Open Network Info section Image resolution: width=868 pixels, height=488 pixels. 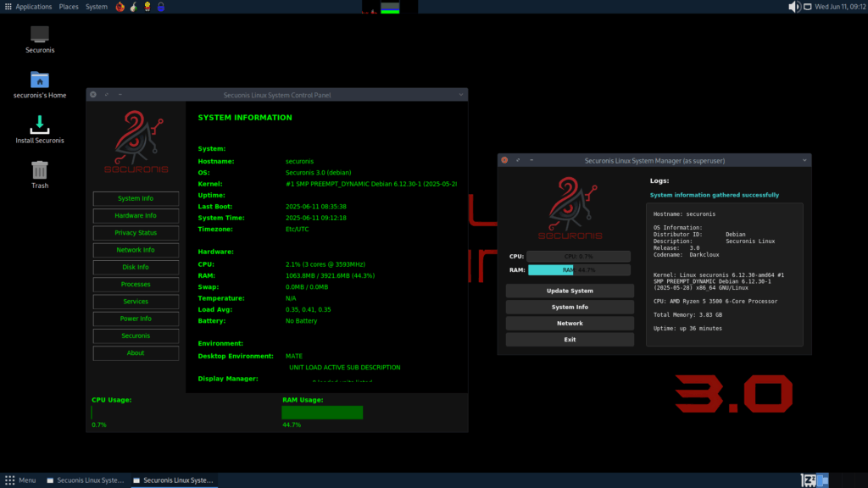coord(136,250)
